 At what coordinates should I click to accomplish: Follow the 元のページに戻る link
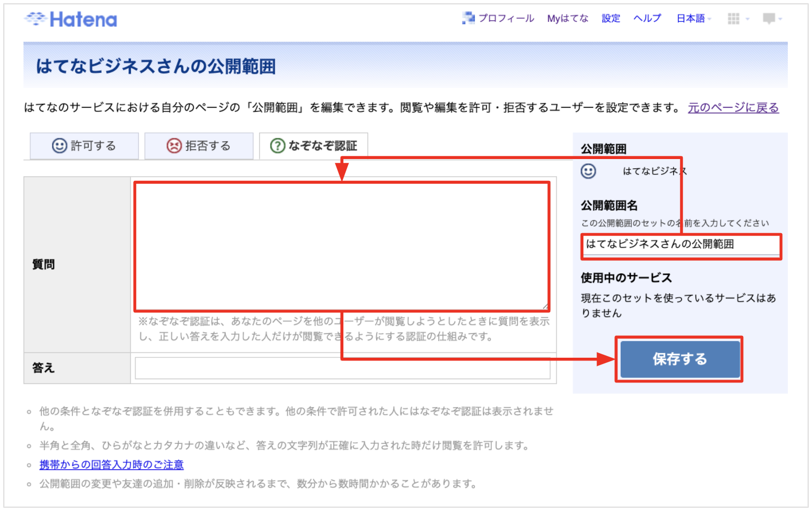click(733, 107)
